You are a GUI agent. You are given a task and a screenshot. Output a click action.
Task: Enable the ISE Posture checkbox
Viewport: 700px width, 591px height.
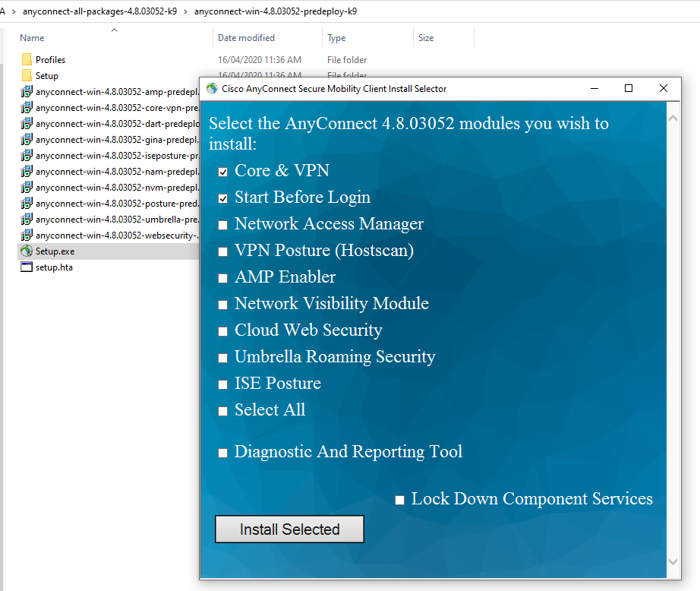[222, 384]
